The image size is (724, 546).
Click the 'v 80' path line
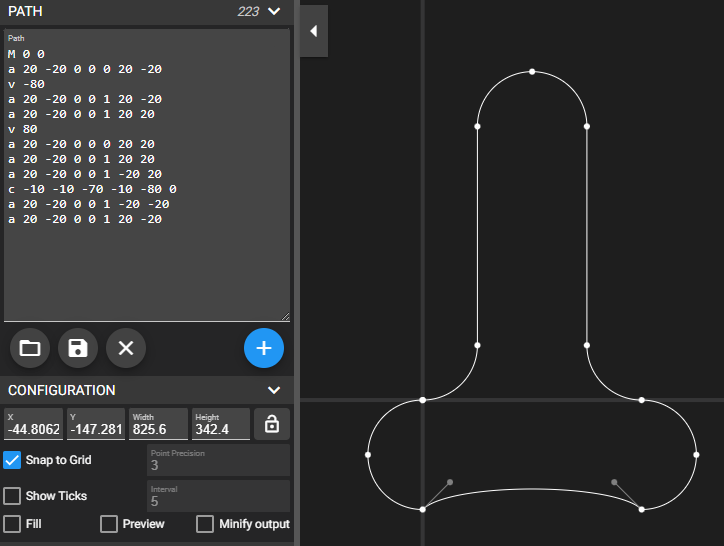[23, 129]
